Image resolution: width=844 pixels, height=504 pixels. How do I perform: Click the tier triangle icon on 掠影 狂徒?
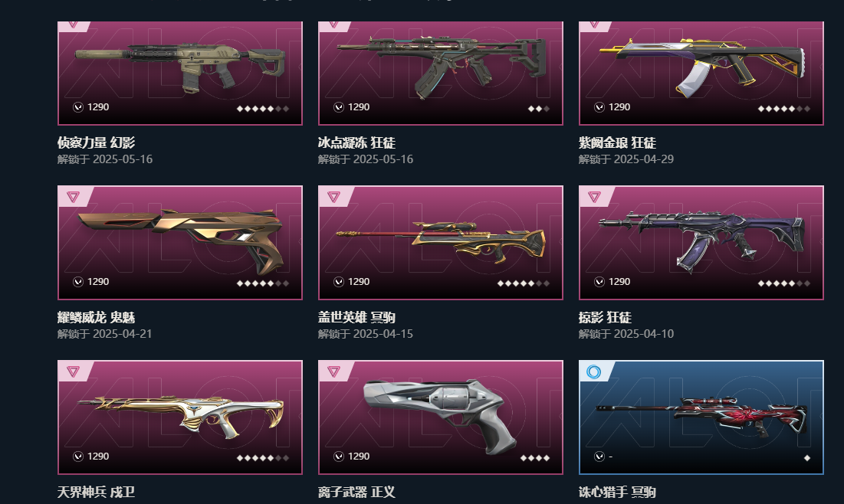[x=594, y=197]
